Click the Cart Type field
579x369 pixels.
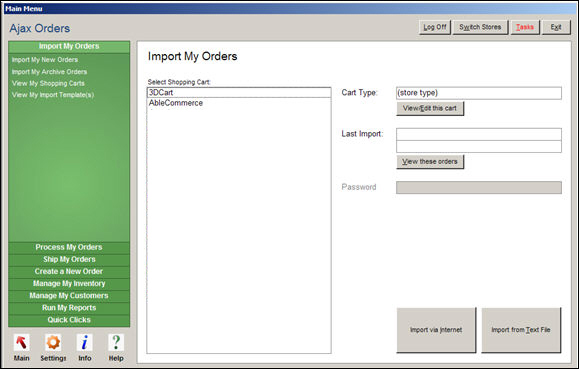(x=479, y=93)
